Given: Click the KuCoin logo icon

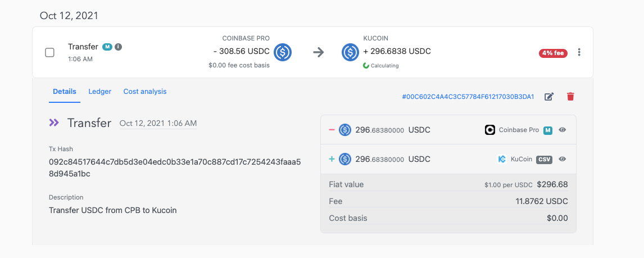Looking at the screenshot, I should 501,159.
